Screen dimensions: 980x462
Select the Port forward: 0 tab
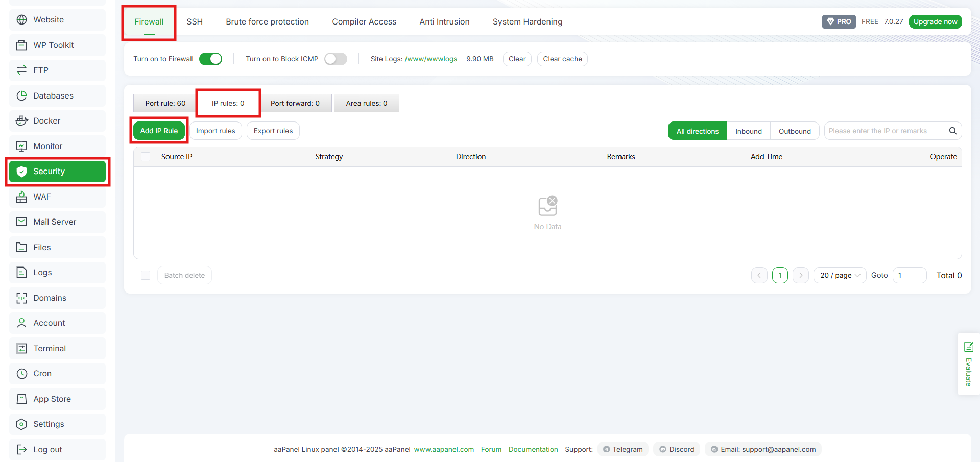pos(295,103)
